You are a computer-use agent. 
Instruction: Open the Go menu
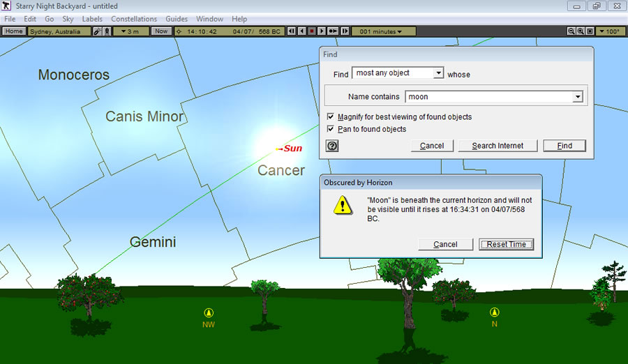coord(50,19)
